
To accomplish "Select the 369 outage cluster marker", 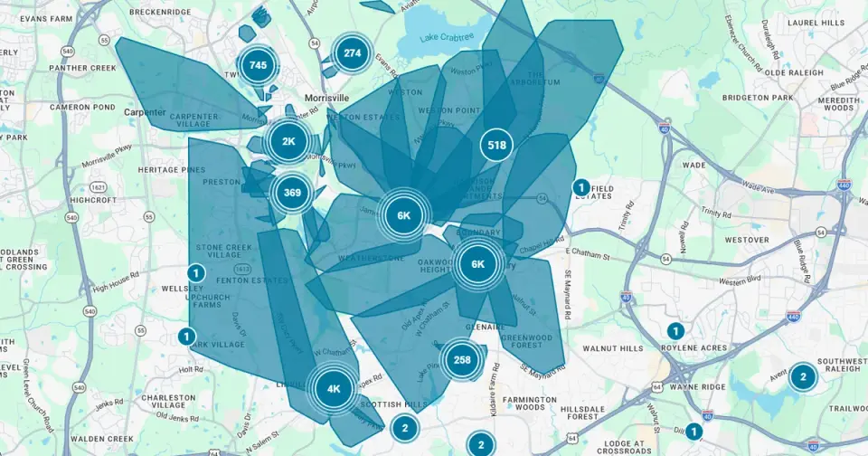I will tap(292, 193).
